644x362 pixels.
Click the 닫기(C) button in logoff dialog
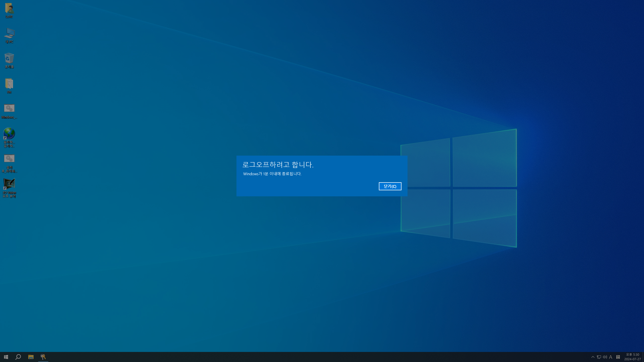(390, 186)
